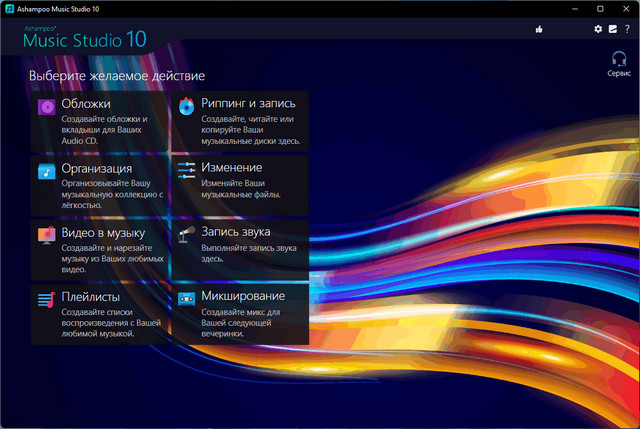Click the Плейлисты list icon
The image size is (640, 429).
point(46,300)
